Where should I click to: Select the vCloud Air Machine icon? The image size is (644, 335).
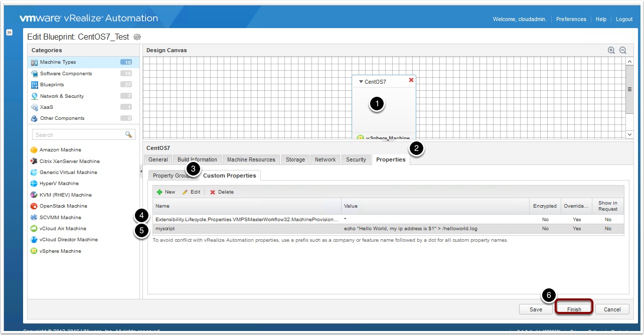pyautogui.click(x=34, y=229)
